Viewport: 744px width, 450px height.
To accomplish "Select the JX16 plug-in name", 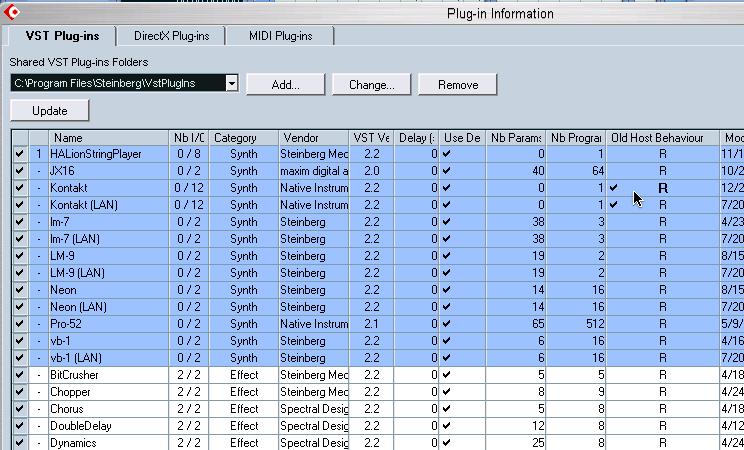I will (62, 171).
